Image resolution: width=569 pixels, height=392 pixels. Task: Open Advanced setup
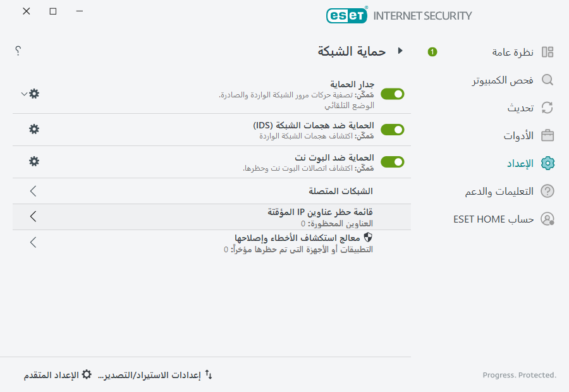52,374
